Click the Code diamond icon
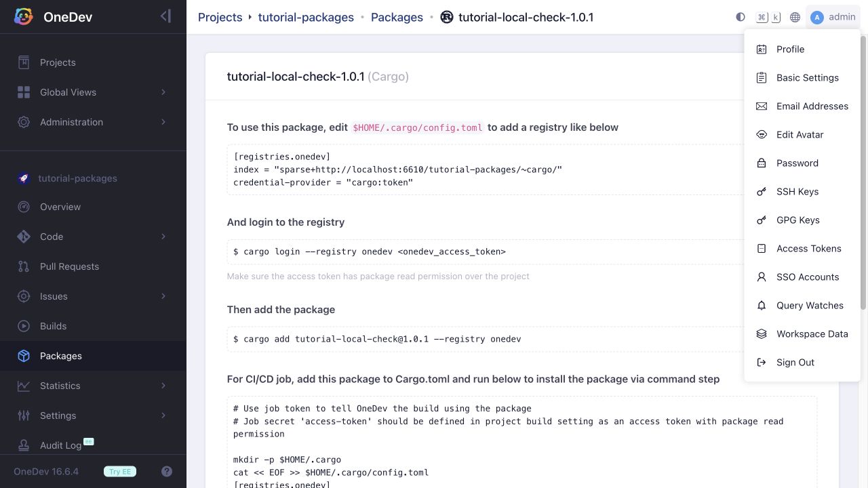The width and height of the screenshot is (868, 488). pyautogui.click(x=24, y=237)
